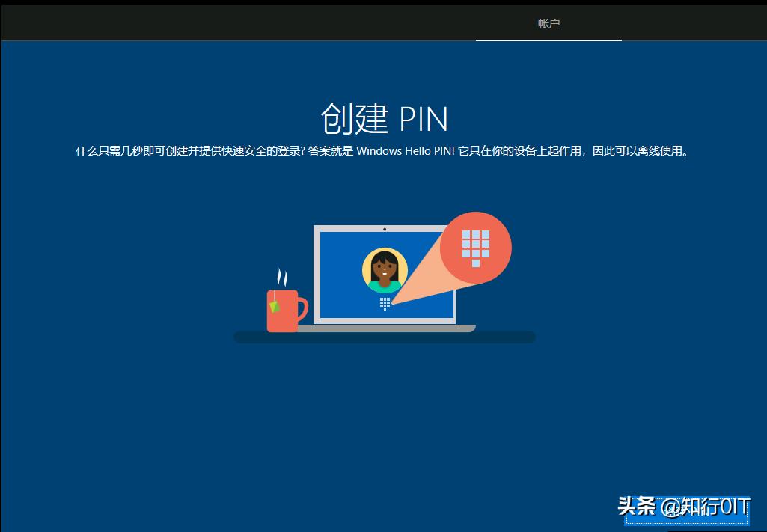Click the @知行OIT watermark text
This screenshot has width=767, height=532.
coord(704,507)
